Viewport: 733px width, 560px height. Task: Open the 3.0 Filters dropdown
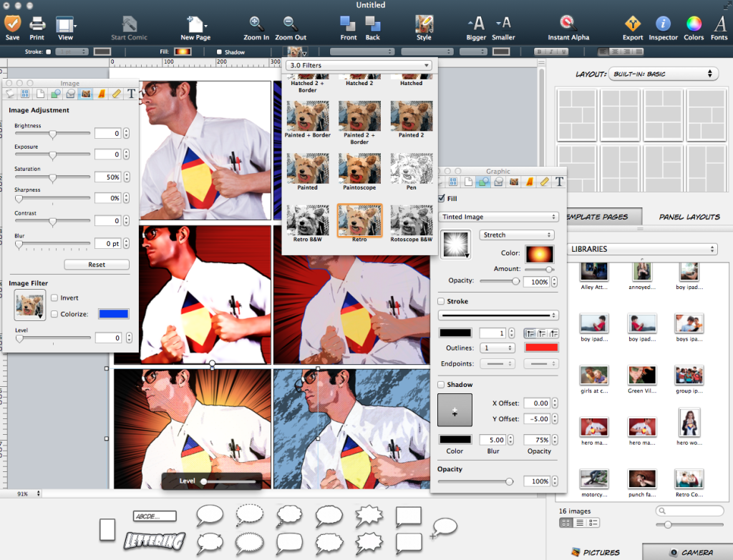click(x=359, y=66)
